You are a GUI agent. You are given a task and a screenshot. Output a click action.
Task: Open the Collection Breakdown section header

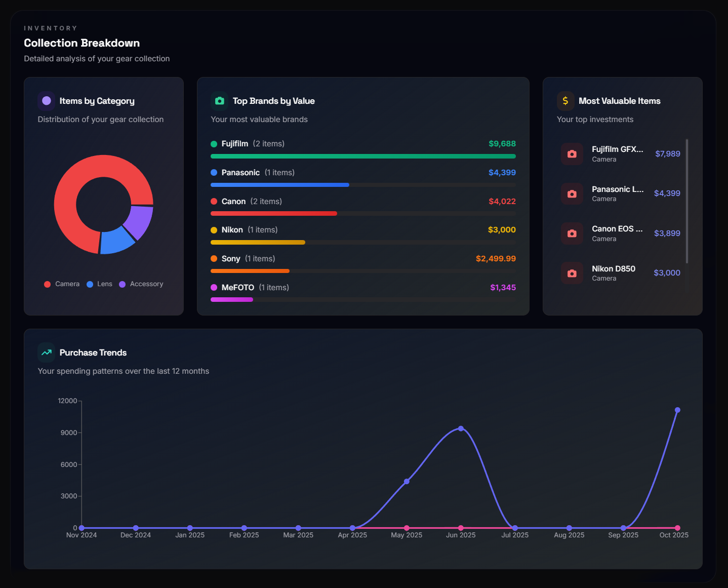tap(82, 43)
